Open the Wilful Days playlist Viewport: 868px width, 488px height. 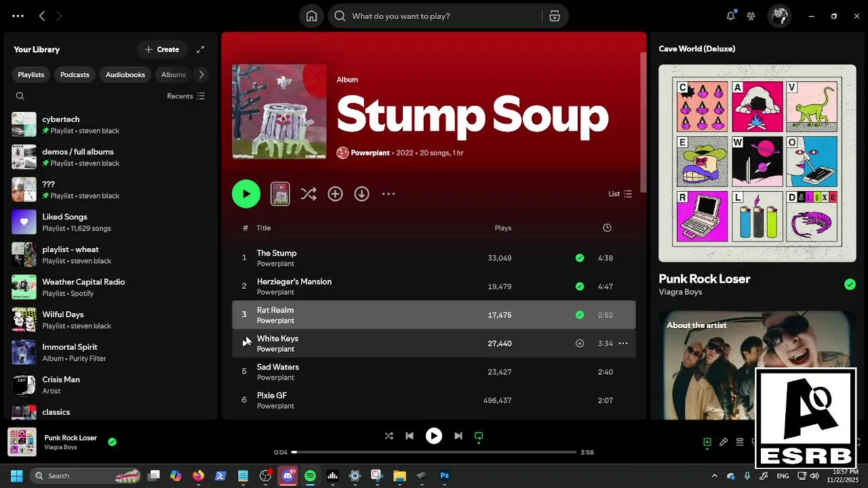click(111, 320)
